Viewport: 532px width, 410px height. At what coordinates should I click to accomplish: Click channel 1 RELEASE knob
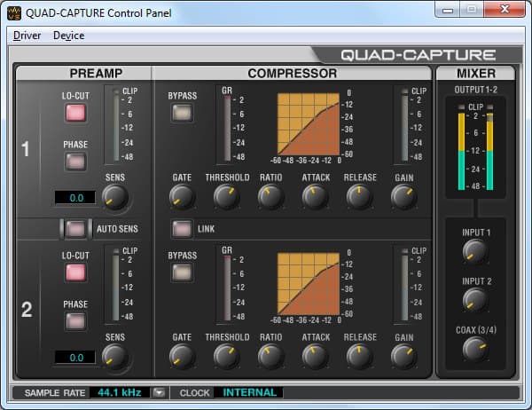pyautogui.click(x=360, y=197)
